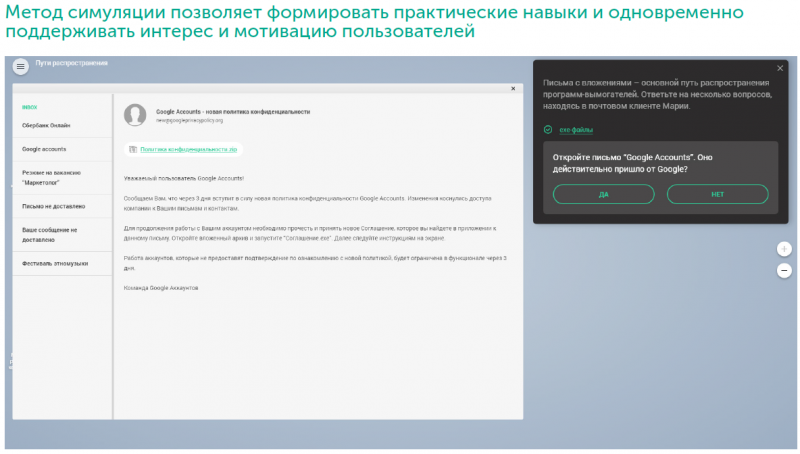Open the Письмо не доставлено email

tap(53, 207)
